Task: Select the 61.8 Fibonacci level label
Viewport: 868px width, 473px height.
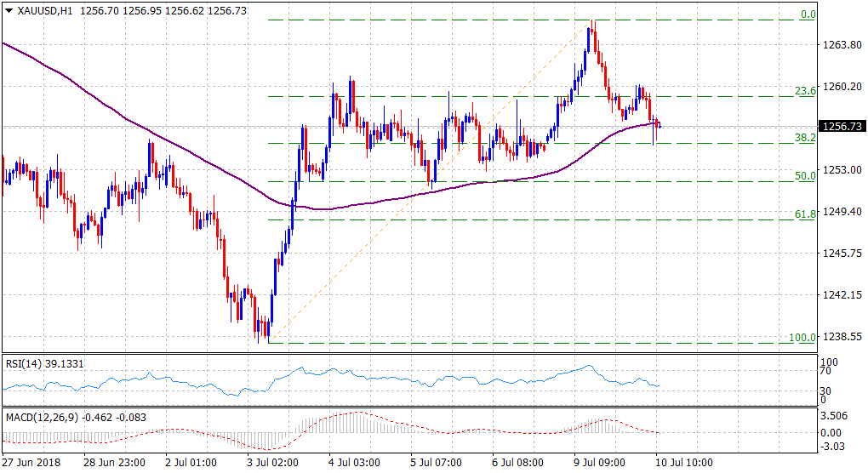Action: [x=805, y=214]
